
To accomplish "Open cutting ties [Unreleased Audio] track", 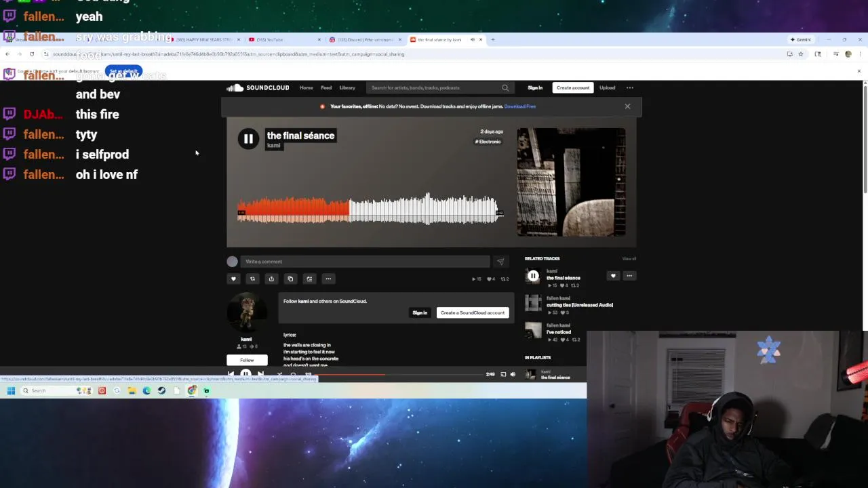I will point(580,305).
